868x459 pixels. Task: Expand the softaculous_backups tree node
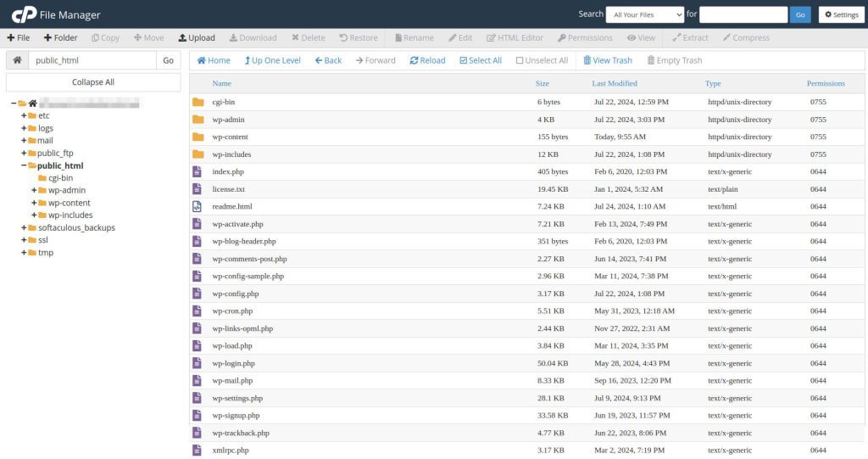24,227
